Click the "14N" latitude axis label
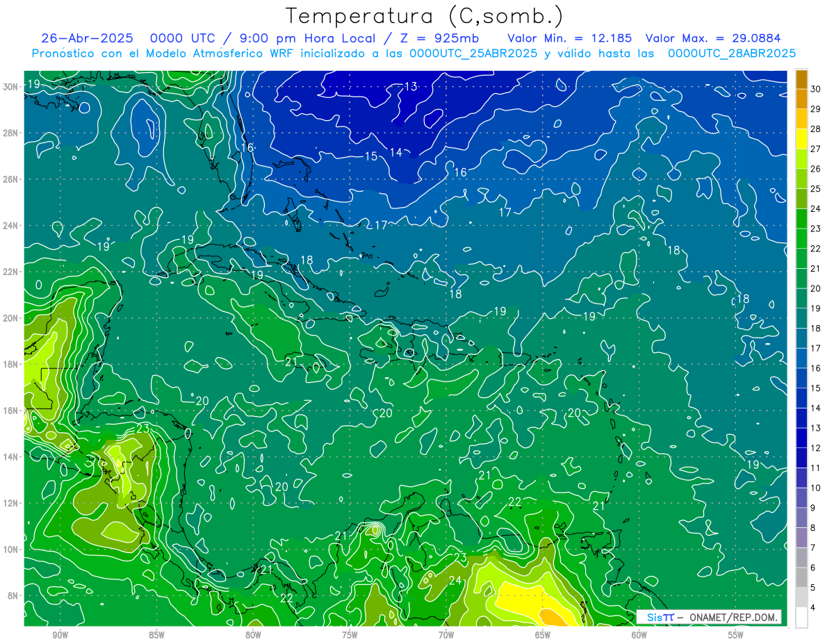 pos(10,456)
